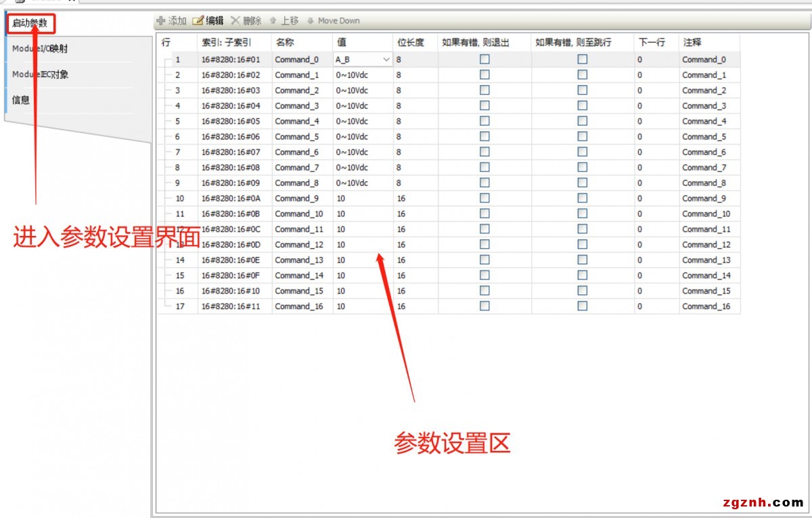Select the 信息 information tab
The image size is (812, 518).
click(x=21, y=100)
